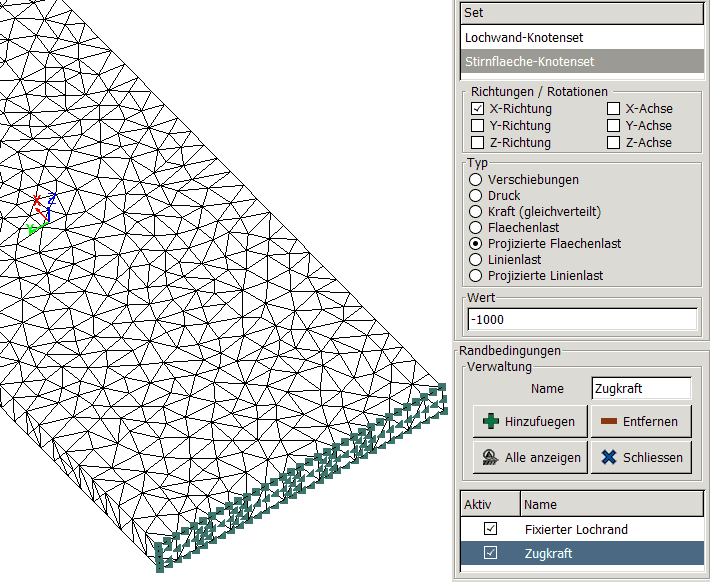This screenshot has height=582, width=710.
Task: Click the green plus Hinzufuegen icon
Action: [490, 422]
